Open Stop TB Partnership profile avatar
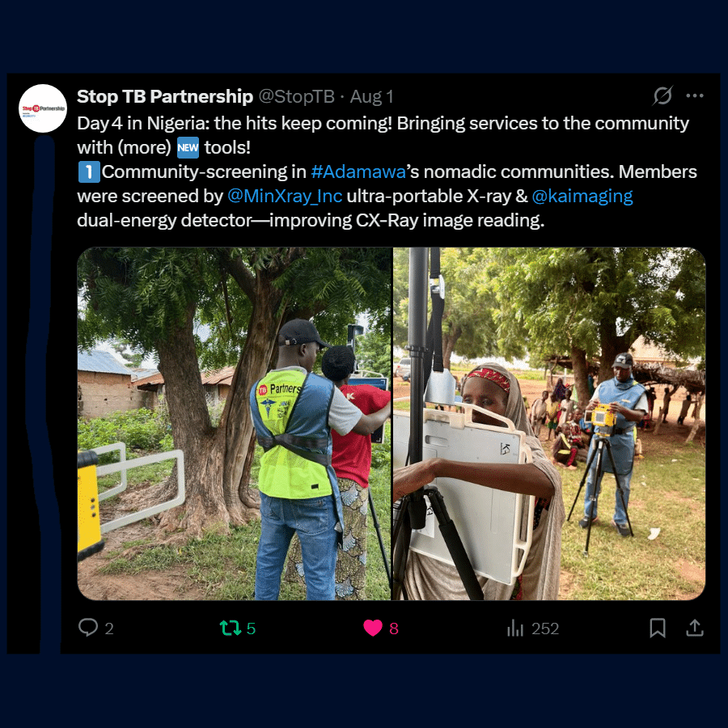 coord(43,108)
